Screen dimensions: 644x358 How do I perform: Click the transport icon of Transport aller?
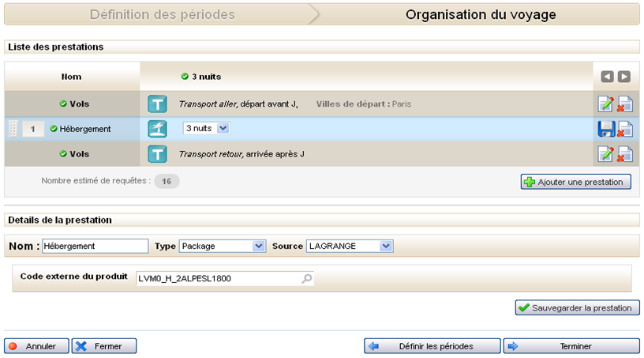tap(158, 104)
